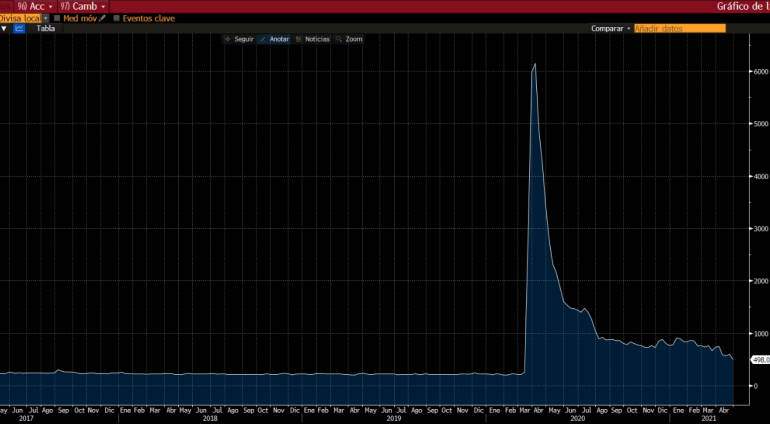Open the 96) Acc dropdown menu

[x=36, y=6]
